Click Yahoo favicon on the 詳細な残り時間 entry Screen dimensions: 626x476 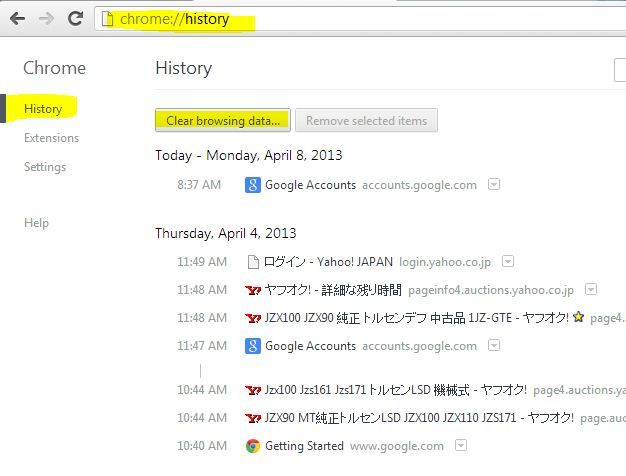[x=253, y=290]
